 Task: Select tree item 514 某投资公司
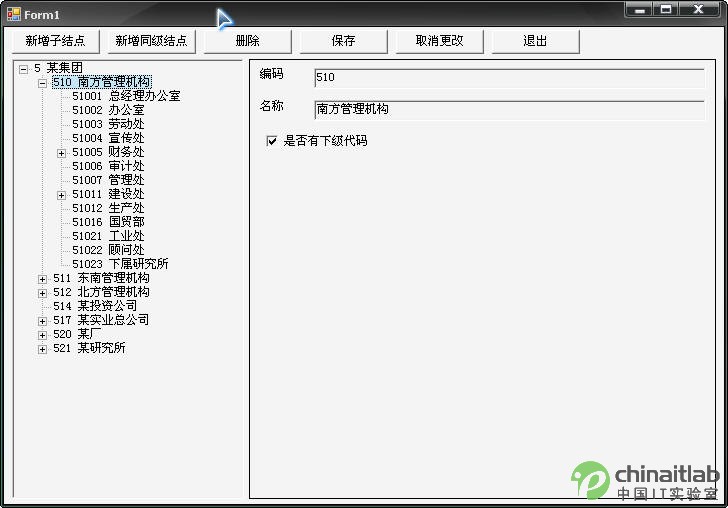pos(95,306)
